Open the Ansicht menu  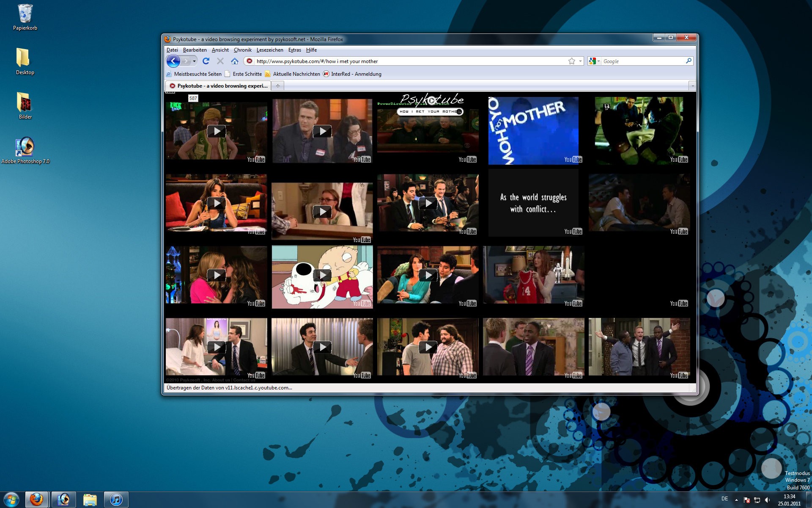tap(220, 50)
